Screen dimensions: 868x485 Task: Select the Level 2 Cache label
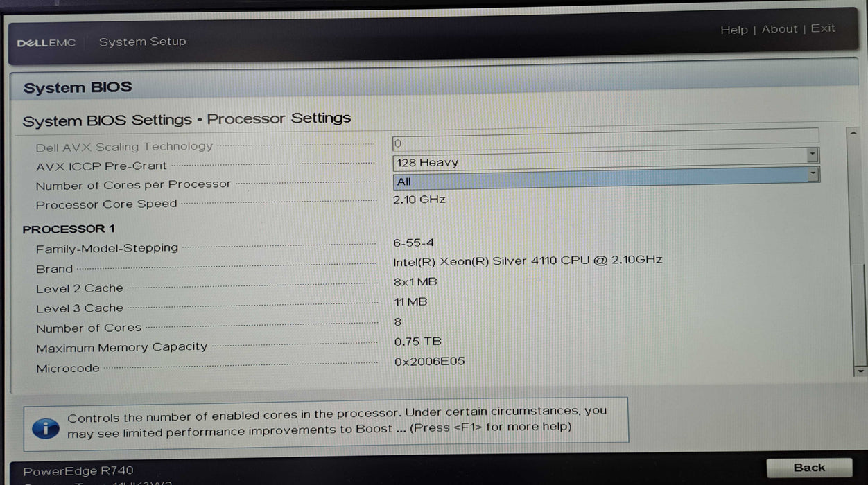(79, 288)
